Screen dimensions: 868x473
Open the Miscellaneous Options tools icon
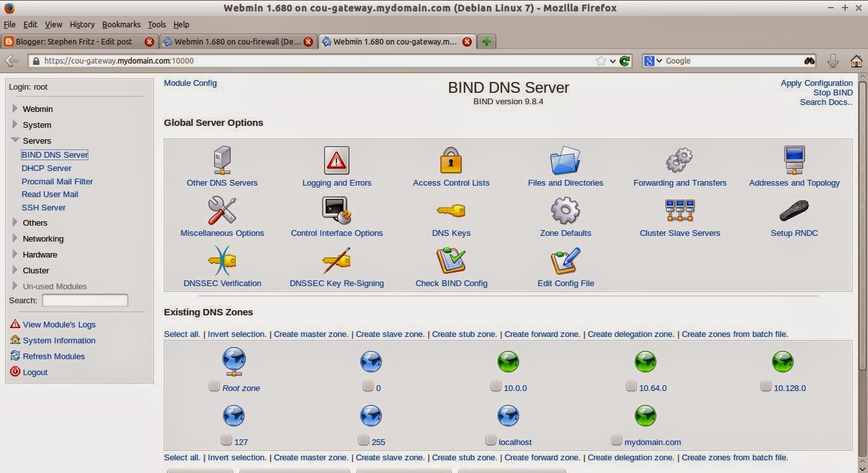pos(222,210)
